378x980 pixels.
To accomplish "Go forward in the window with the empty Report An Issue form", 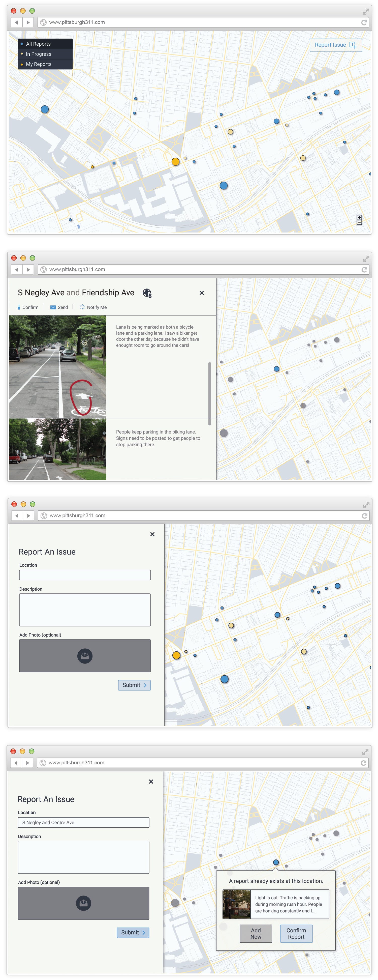I will (28, 516).
